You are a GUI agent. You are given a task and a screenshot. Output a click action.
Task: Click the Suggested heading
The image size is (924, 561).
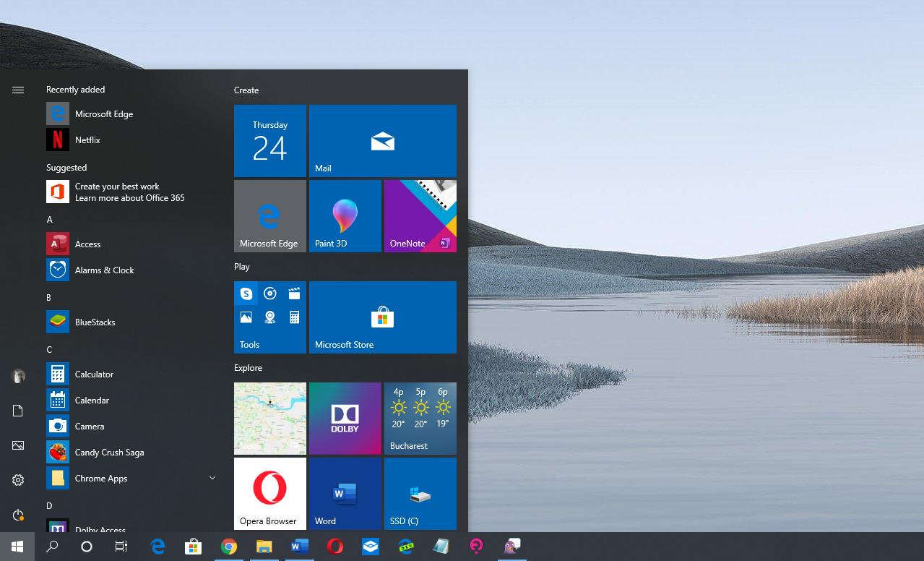(66, 168)
